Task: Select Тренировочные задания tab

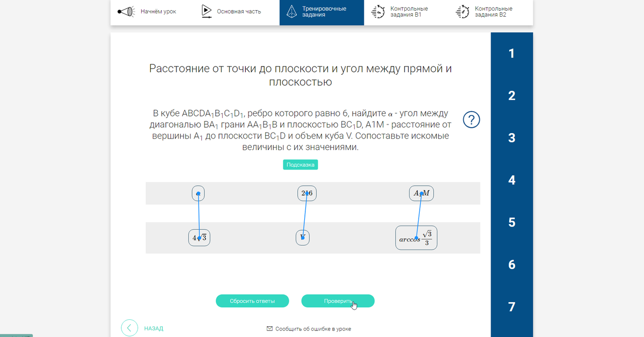Action: click(321, 12)
